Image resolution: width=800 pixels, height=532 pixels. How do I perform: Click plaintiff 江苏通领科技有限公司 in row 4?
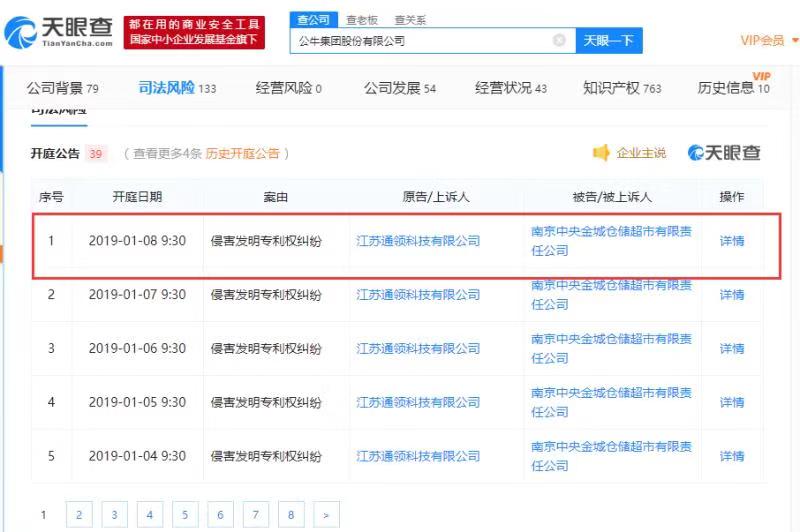coord(418,402)
